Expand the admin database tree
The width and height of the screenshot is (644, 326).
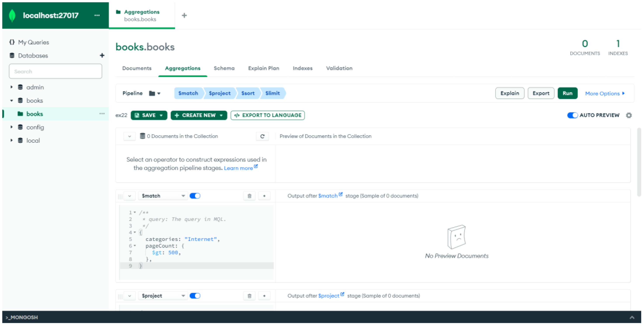(12, 87)
